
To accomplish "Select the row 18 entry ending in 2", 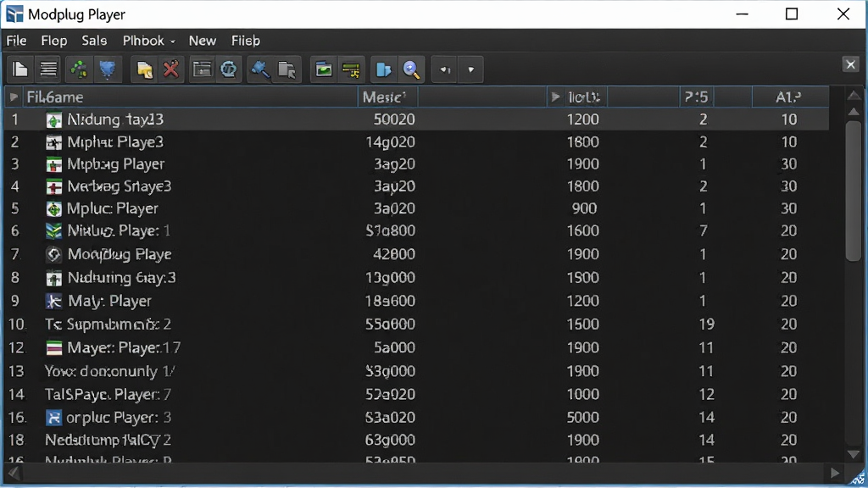I will tap(417, 441).
